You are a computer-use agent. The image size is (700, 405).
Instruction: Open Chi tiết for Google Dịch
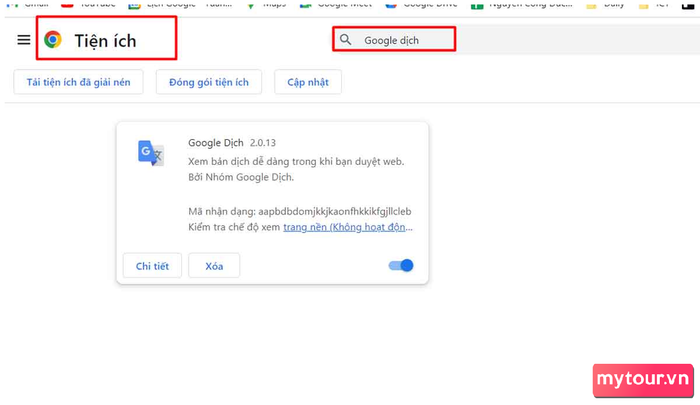click(152, 266)
